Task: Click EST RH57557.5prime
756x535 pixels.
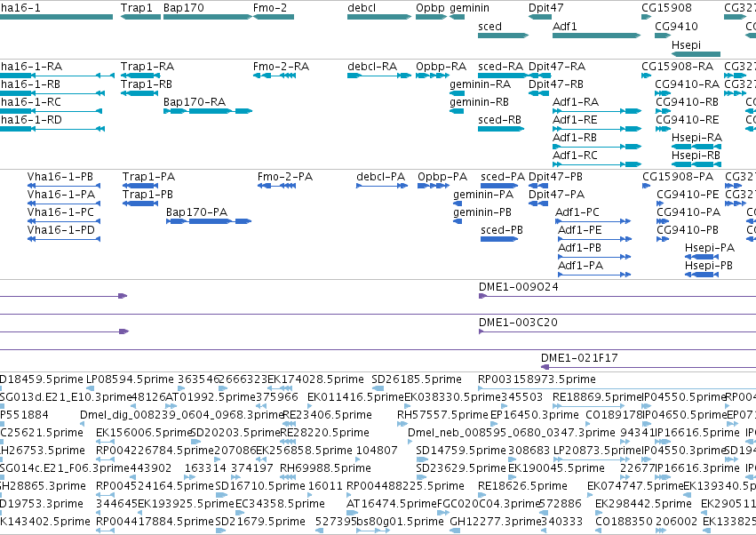Action: [402, 424]
